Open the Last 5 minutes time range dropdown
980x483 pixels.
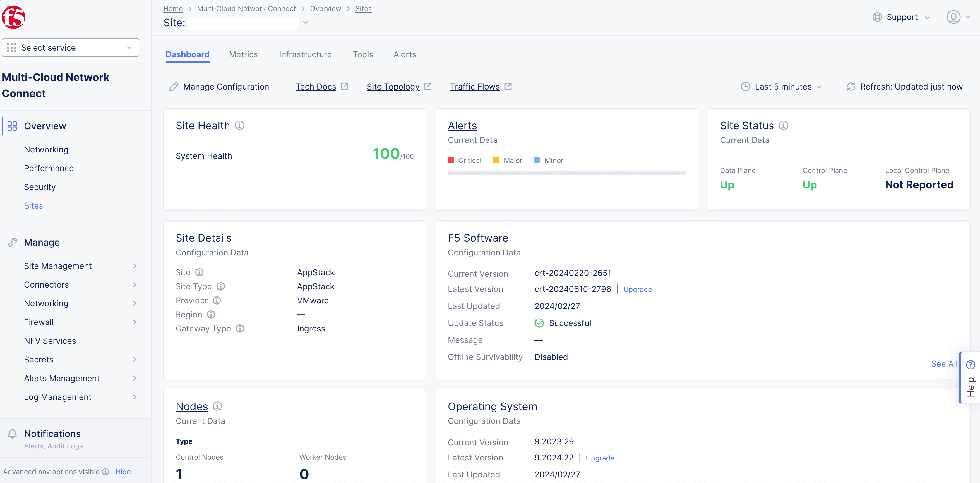782,87
